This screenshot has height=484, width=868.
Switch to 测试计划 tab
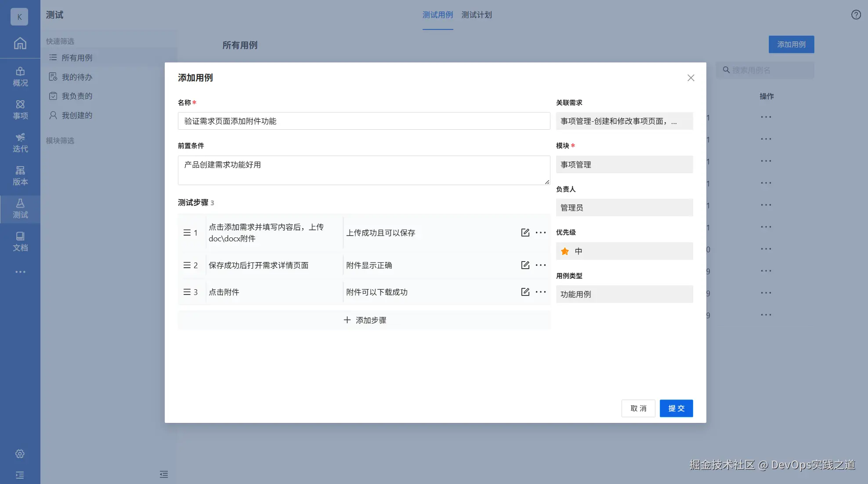point(476,15)
